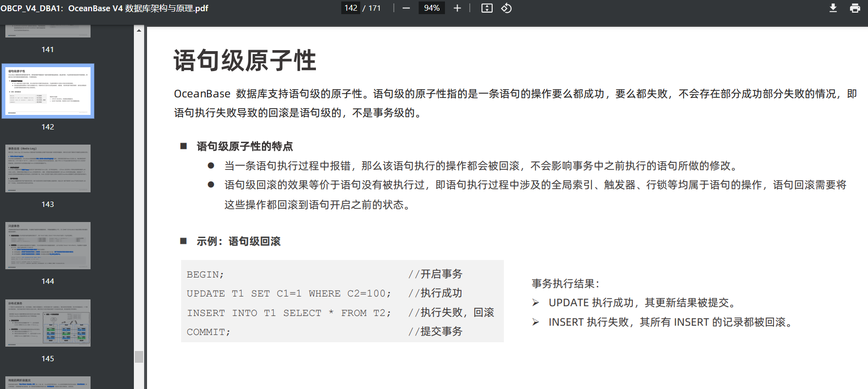Zoom out with the minus button
868x389 pixels.
406,8
